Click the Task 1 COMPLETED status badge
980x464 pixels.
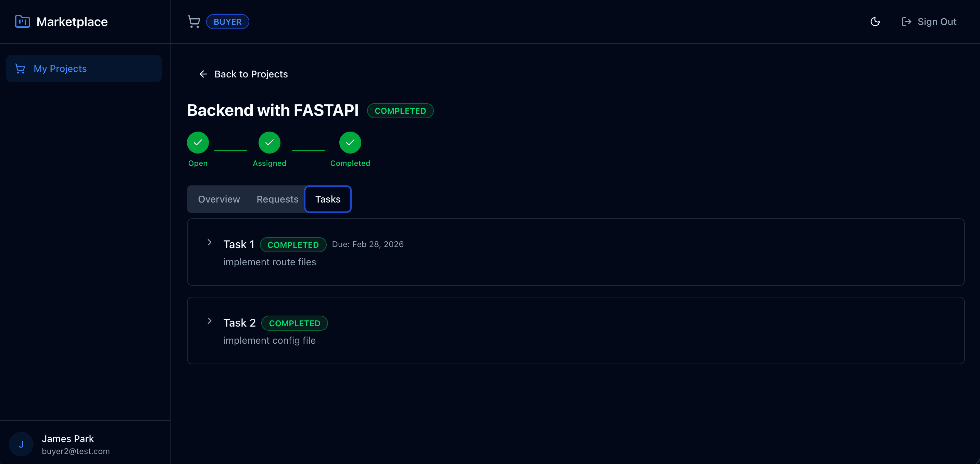pyautogui.click(x=293, y=245)
